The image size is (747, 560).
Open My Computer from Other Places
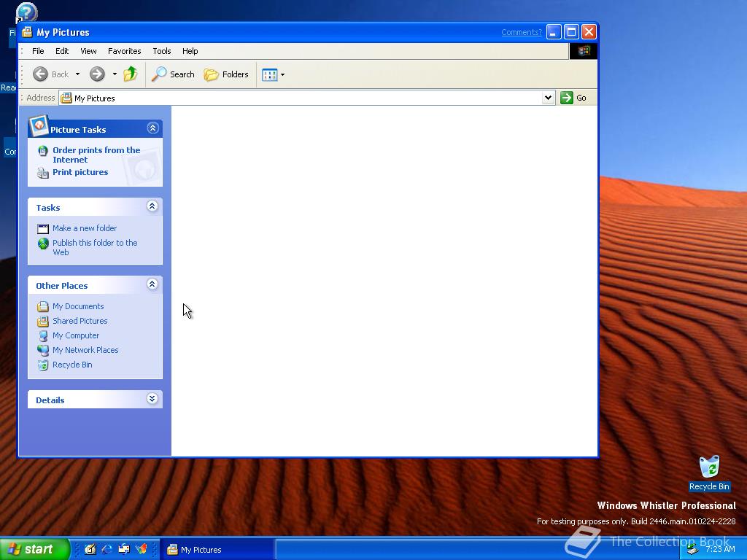(76, 335)
